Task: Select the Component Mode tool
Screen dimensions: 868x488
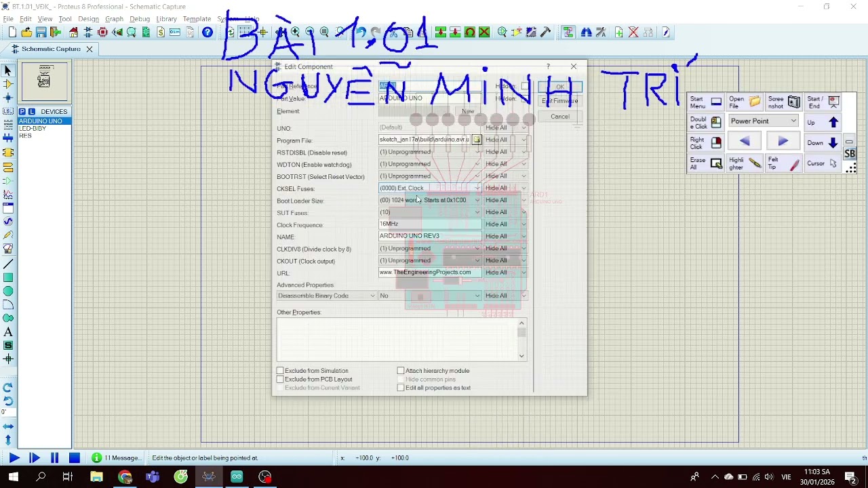Action: click(x=8, y=84)
